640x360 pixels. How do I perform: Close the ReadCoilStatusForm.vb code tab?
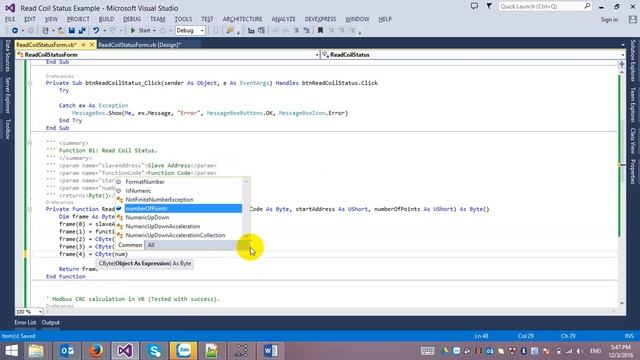coord(92,45)
